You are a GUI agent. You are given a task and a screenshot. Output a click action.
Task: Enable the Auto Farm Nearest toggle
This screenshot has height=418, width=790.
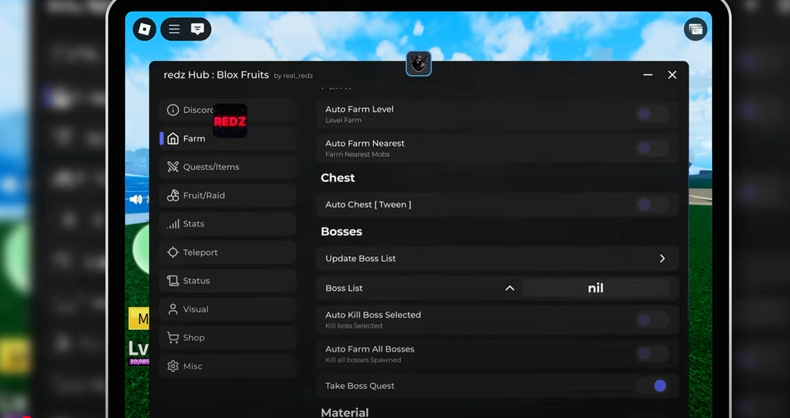point(652,148)
